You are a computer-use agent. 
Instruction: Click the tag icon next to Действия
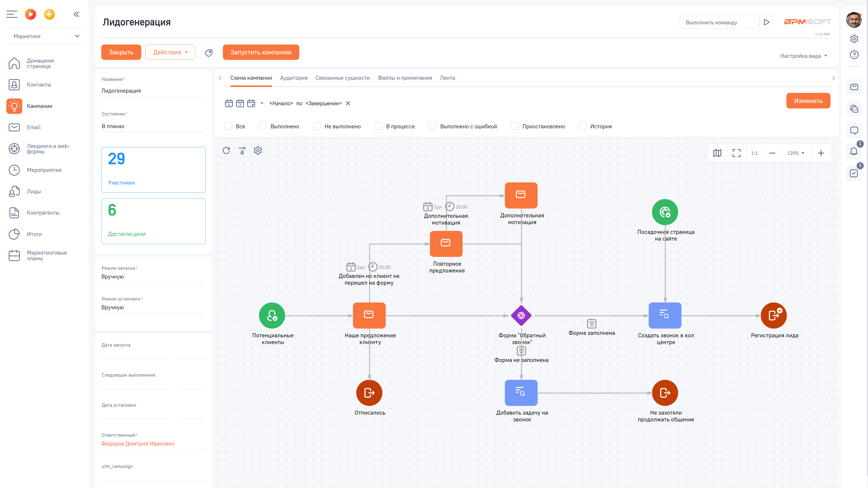coord(209,53)
